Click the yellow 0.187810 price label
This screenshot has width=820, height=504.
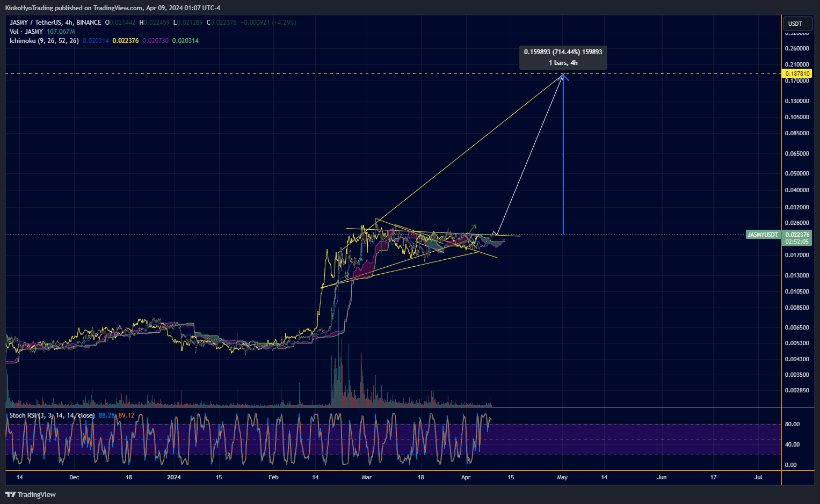797,74
